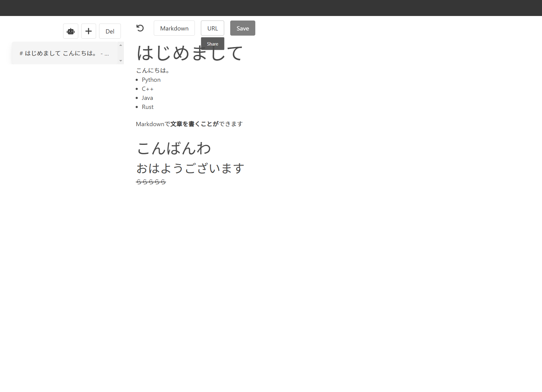Screen dimensions: 542x392
Task: Switch to Markdown view button
Action: (x=174, y=28)
